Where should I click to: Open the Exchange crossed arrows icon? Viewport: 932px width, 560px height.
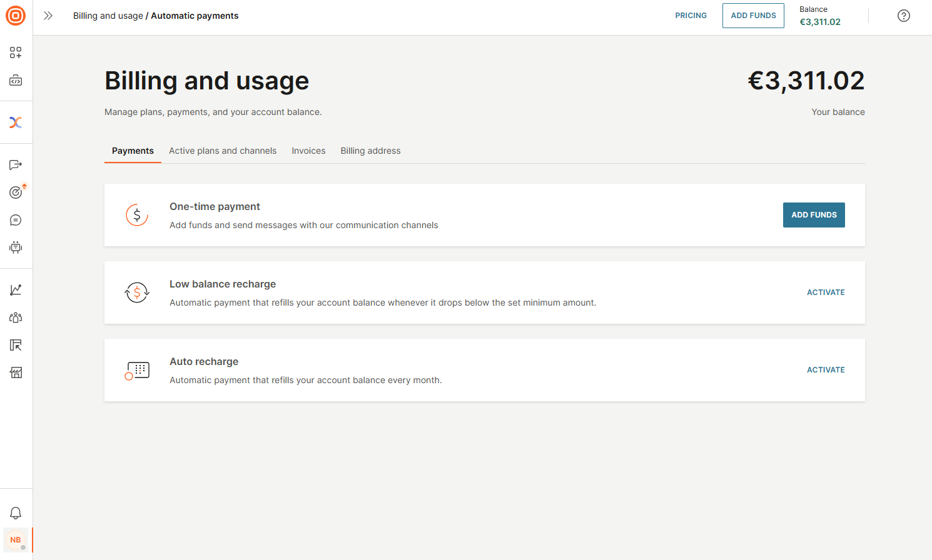click(16, 122)
